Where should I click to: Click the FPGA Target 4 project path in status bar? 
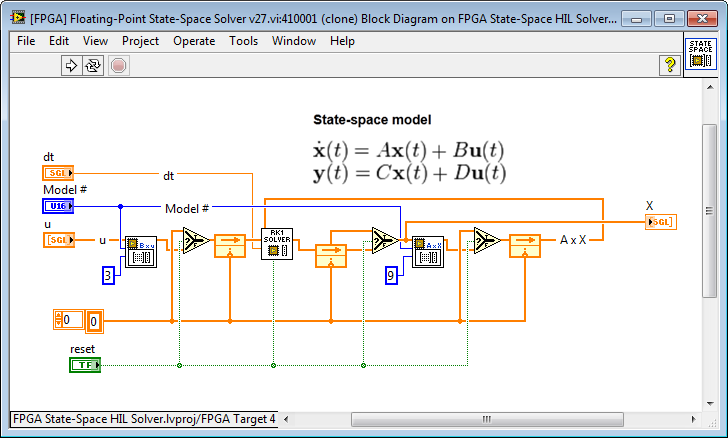pyautogui.click(x=144, y=419)
